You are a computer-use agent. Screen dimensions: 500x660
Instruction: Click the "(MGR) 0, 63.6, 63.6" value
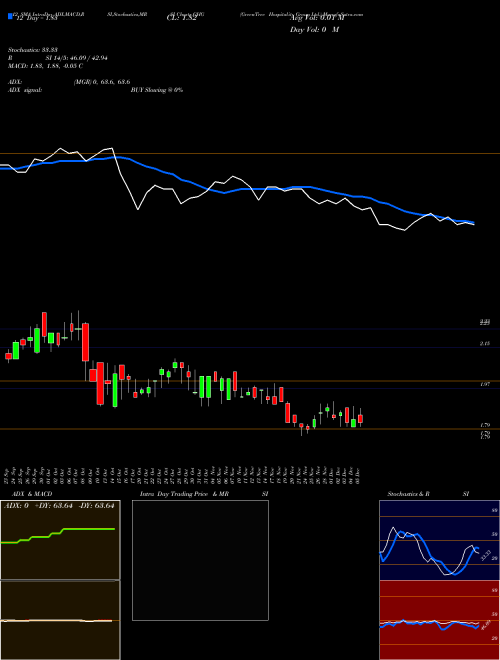pyautogui.click(x=102, y=82)
